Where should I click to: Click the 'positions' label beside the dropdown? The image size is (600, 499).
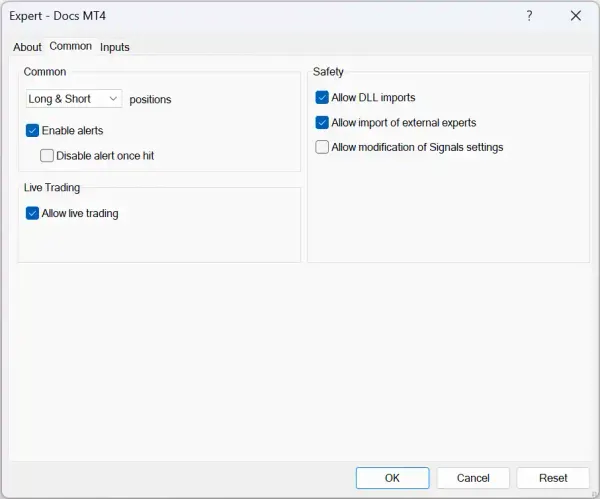[x=150, y=100]
